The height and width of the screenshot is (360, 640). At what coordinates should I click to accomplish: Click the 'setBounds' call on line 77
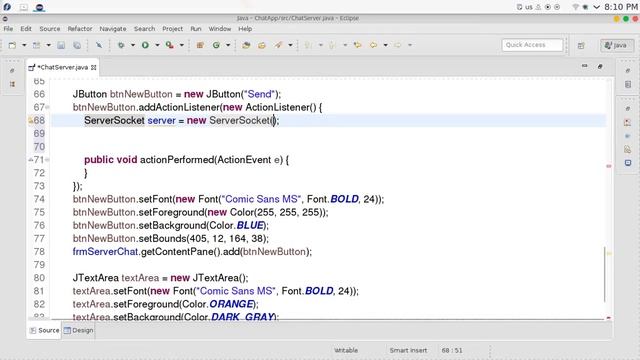tap(162, 238)
